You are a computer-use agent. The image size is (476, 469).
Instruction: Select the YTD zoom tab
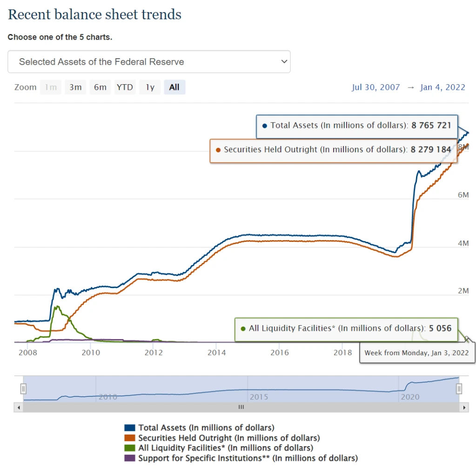click(124, 87)
